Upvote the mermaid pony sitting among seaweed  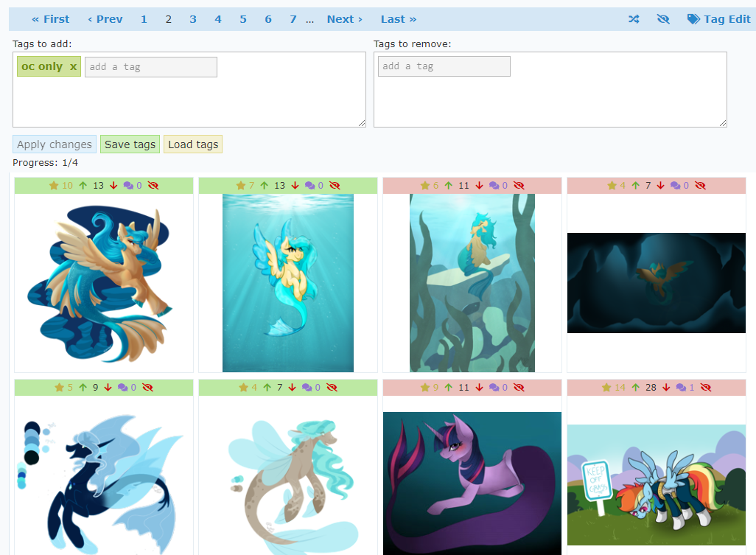pyautogui.click(x=449, y=186)
